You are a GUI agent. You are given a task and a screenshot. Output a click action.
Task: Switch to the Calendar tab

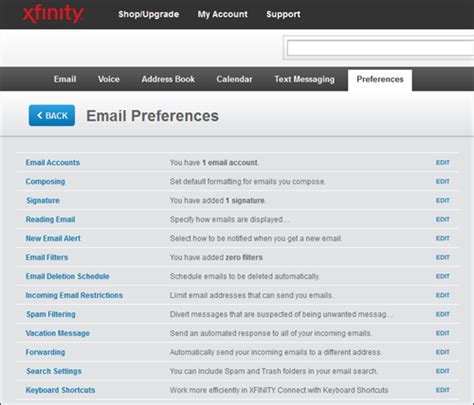click(x=234, y=79)
